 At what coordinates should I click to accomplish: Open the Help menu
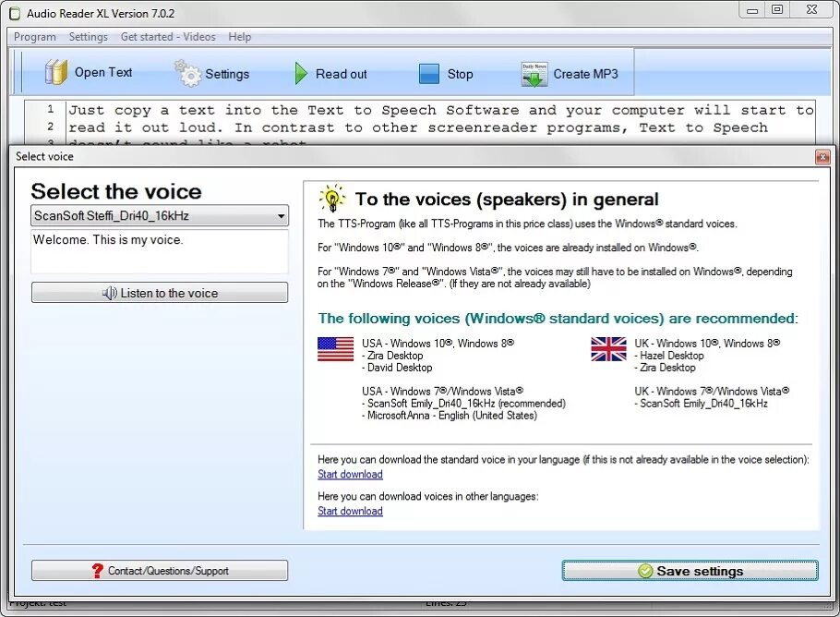pyautogui.click(x=239, y=36)
